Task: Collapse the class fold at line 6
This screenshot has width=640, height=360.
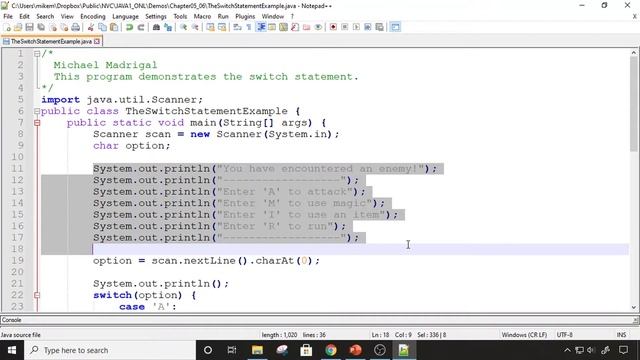Action: click(x=37, y=111)
